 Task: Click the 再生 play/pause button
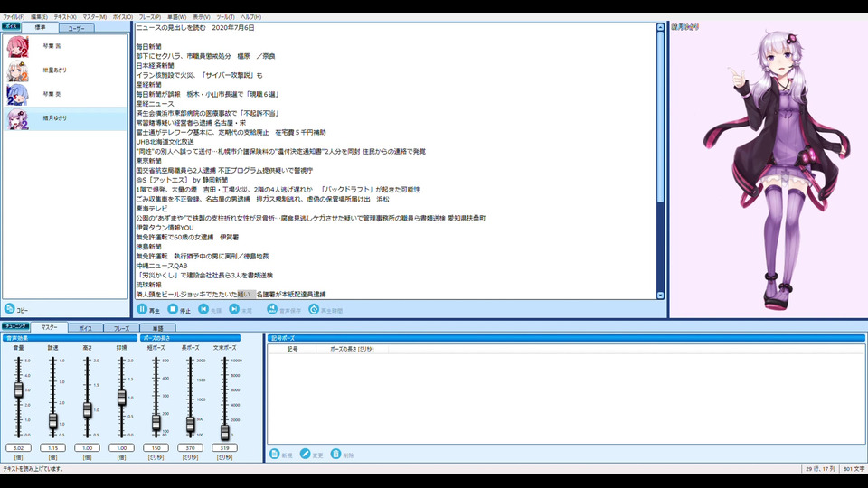(142, 309)
